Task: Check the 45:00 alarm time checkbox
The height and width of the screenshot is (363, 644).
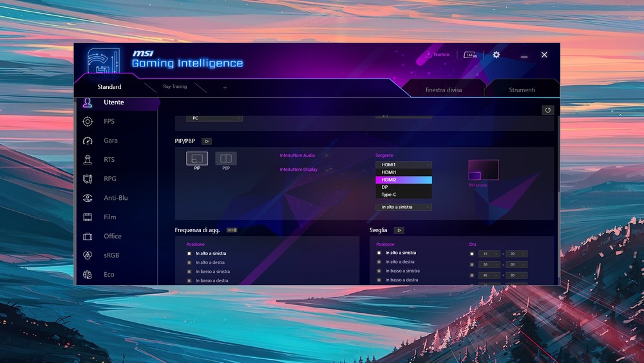Action: [x=472, y=275]
